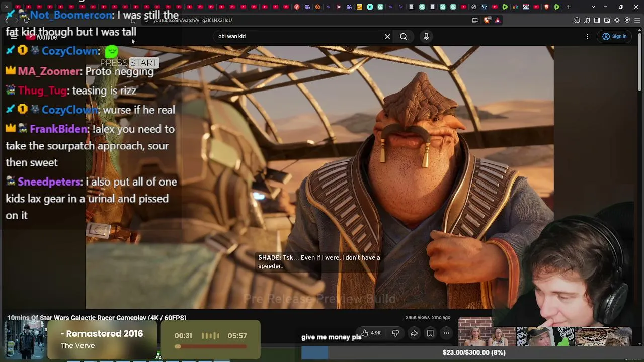Click the donation goal progress bar
Viewport: 644px width, 362px height.
pyautogui.click(x=472, y=353)
